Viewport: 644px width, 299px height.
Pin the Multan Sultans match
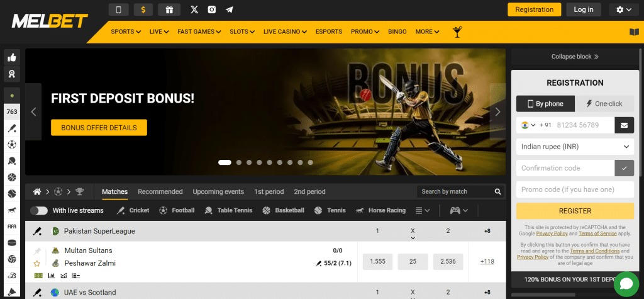pos(37,251)
